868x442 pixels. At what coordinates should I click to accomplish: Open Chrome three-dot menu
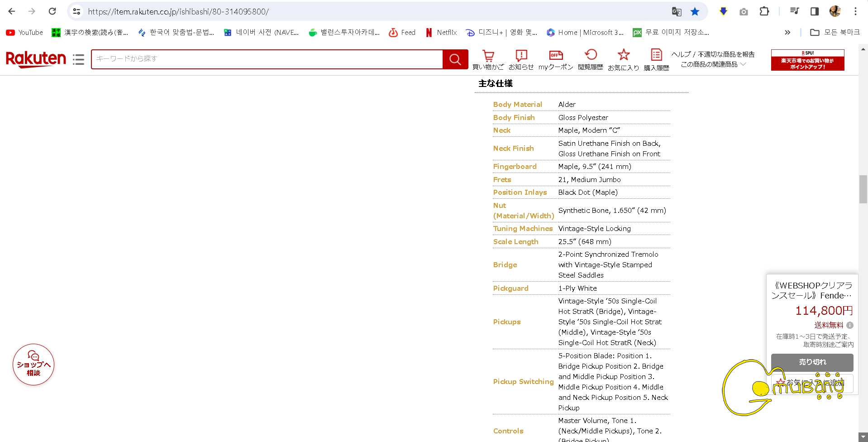point(855,11)
